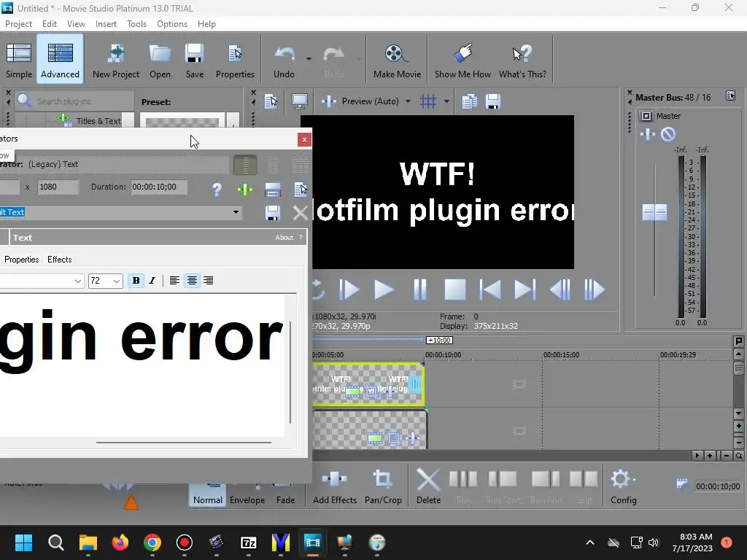Open the Help menu
Screen dimensions: 747x560
point(206,24)
